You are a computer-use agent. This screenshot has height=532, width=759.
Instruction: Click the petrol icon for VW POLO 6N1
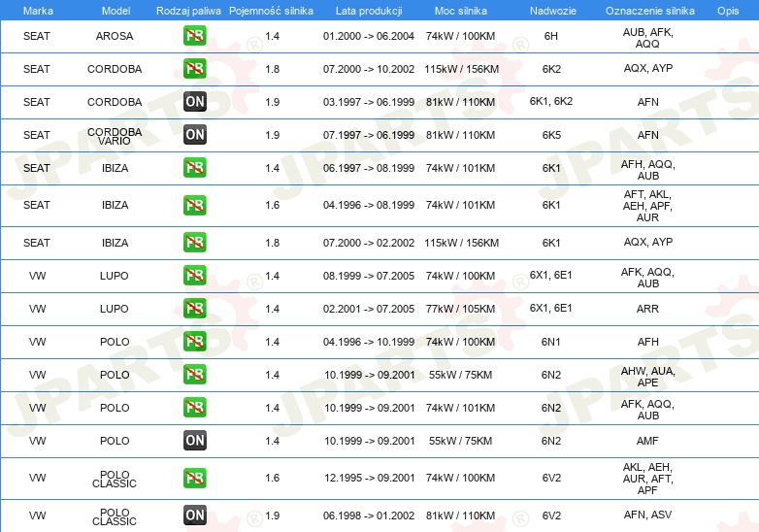tap(194, 342)
